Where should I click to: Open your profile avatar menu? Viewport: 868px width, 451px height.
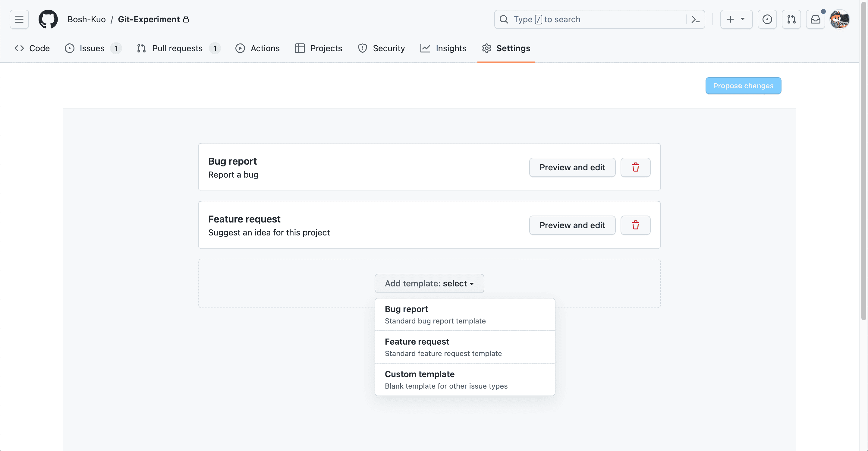click(840, 19)
